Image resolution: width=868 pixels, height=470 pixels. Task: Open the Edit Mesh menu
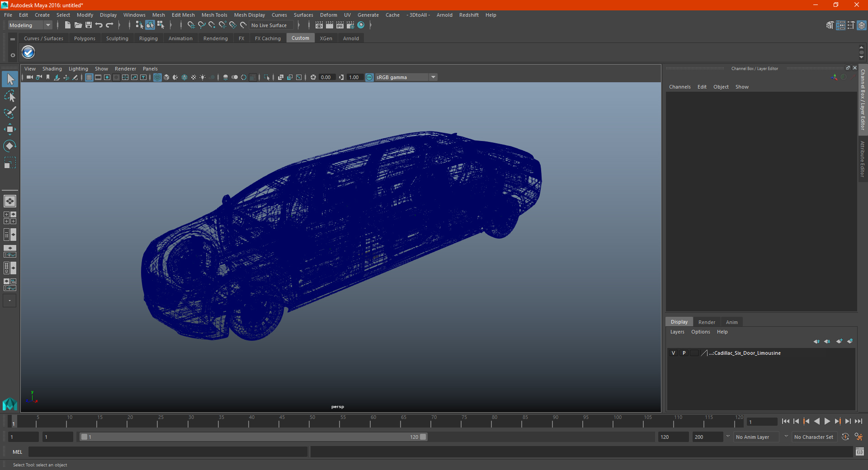pyautogui.click(x=183, y=15)
